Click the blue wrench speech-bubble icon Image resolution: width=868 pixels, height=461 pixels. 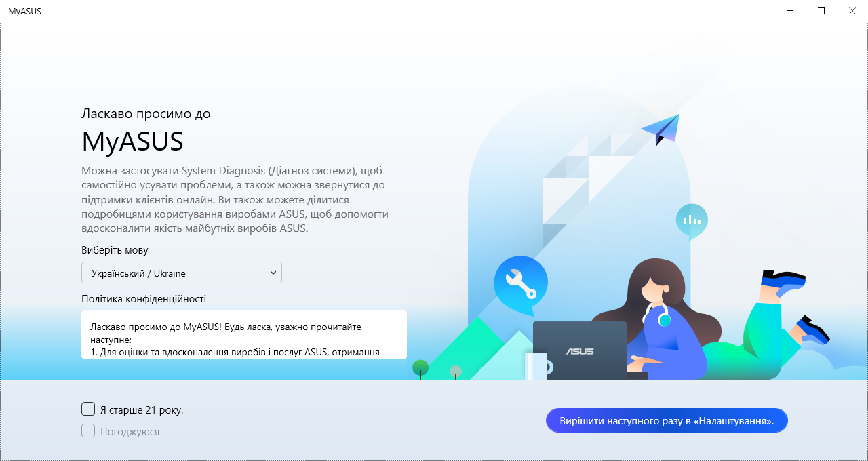520,285
